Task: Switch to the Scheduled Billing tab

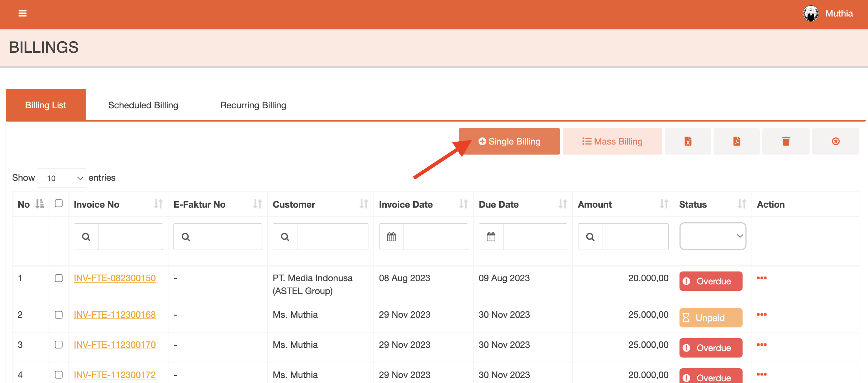Action: (143, 105)
